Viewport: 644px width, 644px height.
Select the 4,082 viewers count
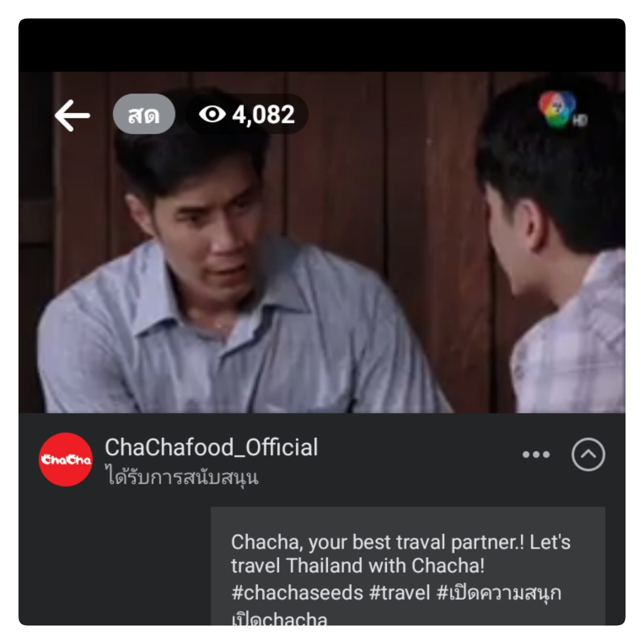click(264, 115)
